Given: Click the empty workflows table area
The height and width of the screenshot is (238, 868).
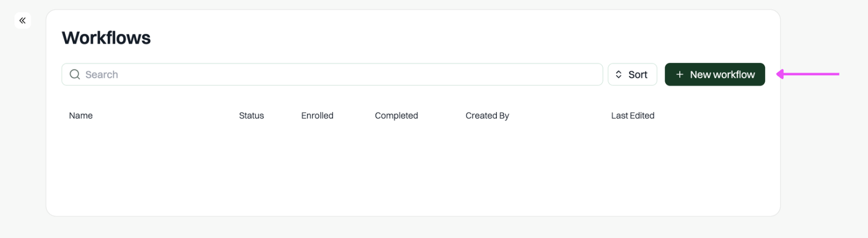Looking at the screenshot, I should tap(413, 167).
